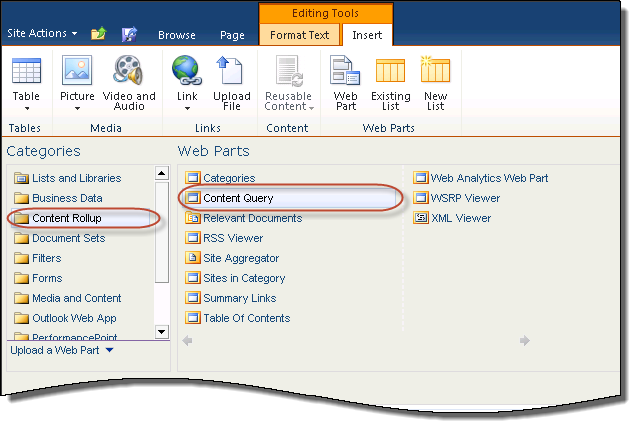The width and height of the screenshot is (636, 429).
Task: Select the Media and Content category
Action: (x=68, y=298)
